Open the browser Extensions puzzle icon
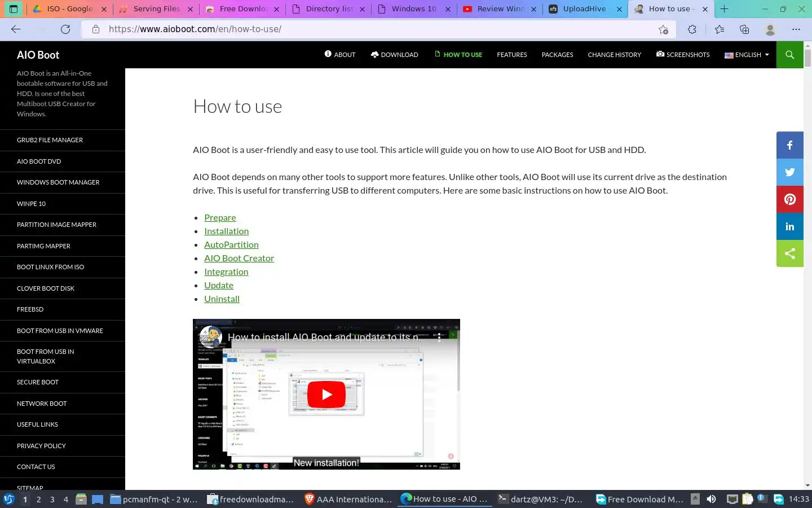The height and width of the screenshot is (508, 812). pos(692,29)
